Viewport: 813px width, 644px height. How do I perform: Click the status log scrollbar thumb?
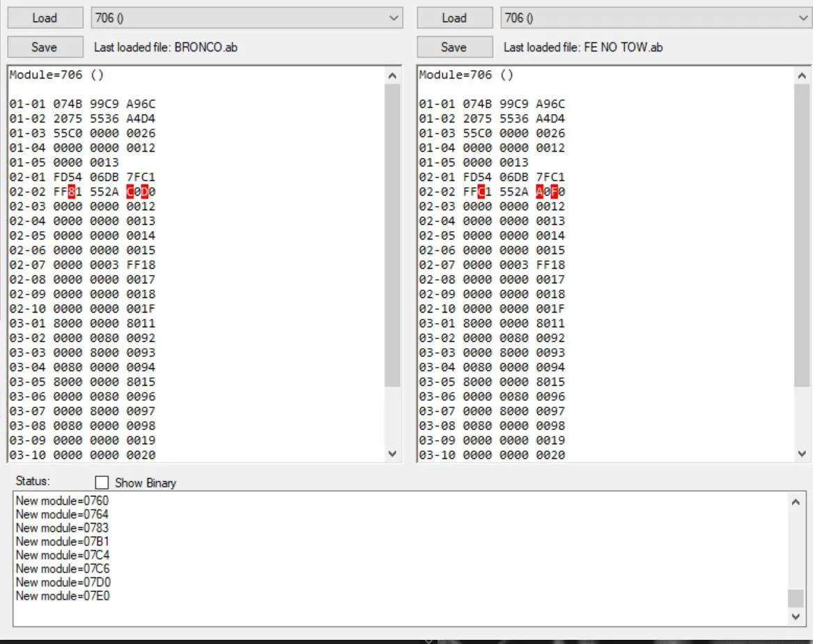click(796, 598)
